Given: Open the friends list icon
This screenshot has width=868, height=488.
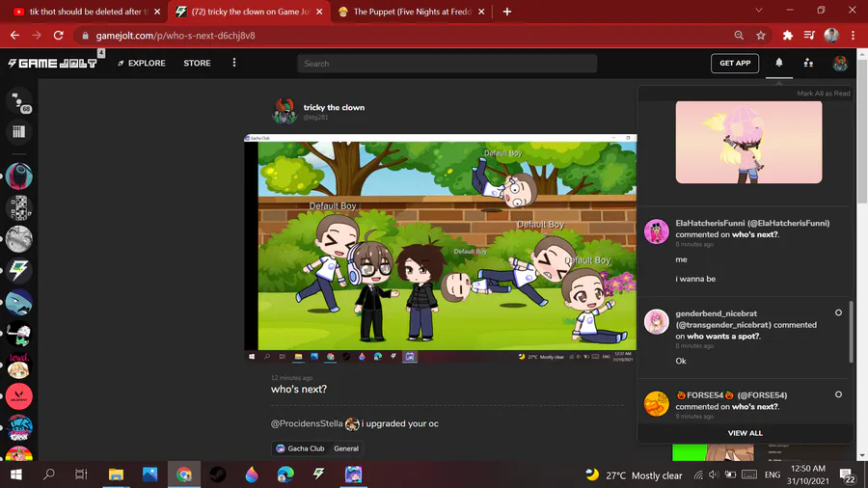Looking at the screenshot, I should click(x=808, y=63).
